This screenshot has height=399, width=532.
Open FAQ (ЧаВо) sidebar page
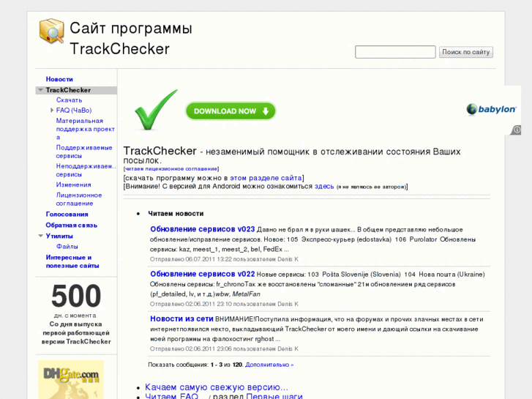click(74, 110)
